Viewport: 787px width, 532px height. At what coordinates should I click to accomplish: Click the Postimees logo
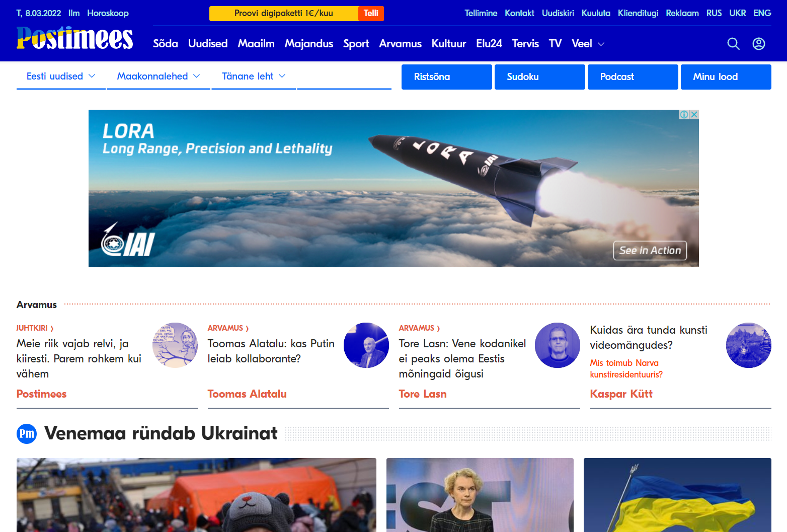74,38
